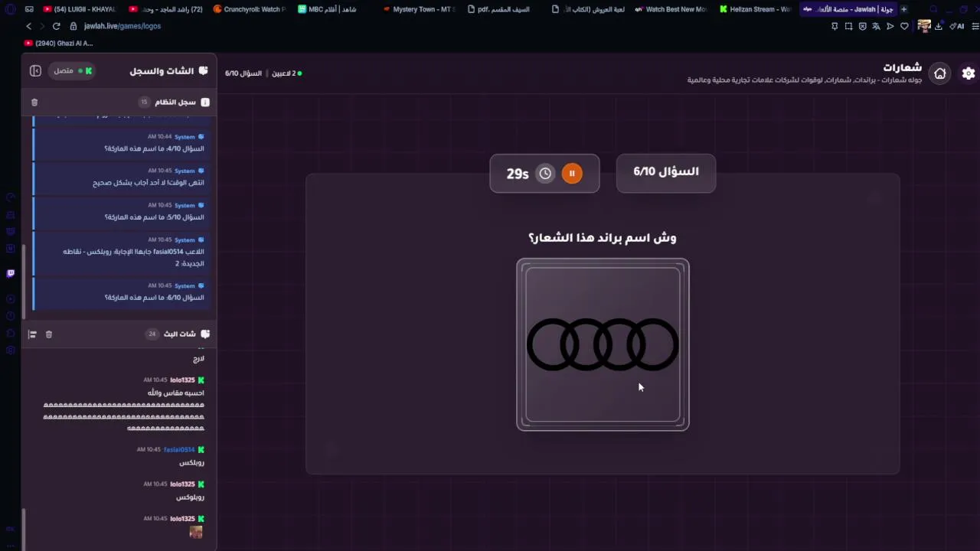Open the Twitch icon in browser sidebar

coord(10,273)
